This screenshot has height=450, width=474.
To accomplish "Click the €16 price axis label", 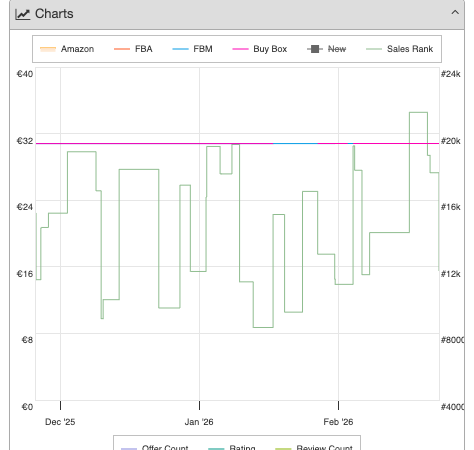I will [x=25, y=274].
